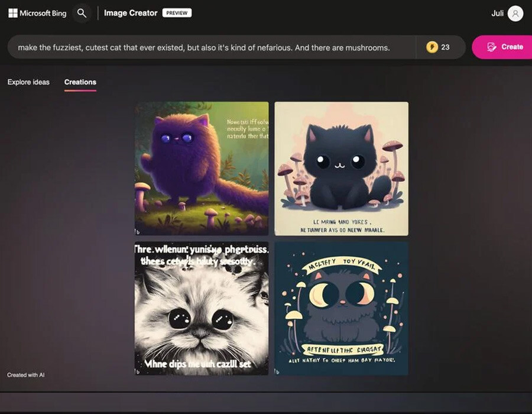
Task: Click the PREVIEW badge
Action: (x=177, y=13)
